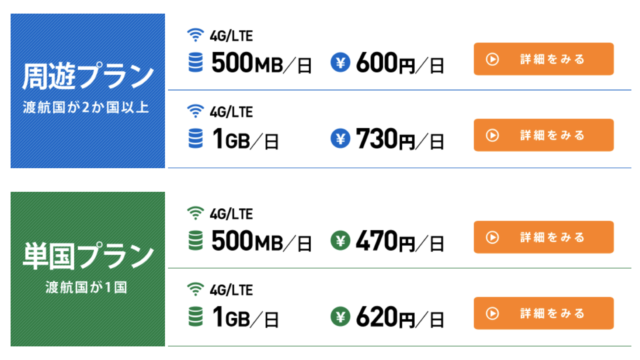Click the green 単国プラン panel
This screenshot has width=640, height=360.
click(x=88, y=269)
